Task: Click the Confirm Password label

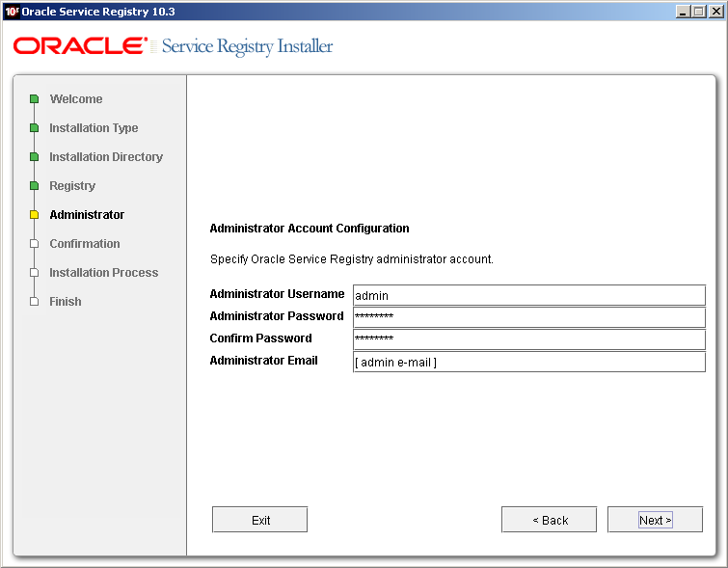Action: pos(260,338)
